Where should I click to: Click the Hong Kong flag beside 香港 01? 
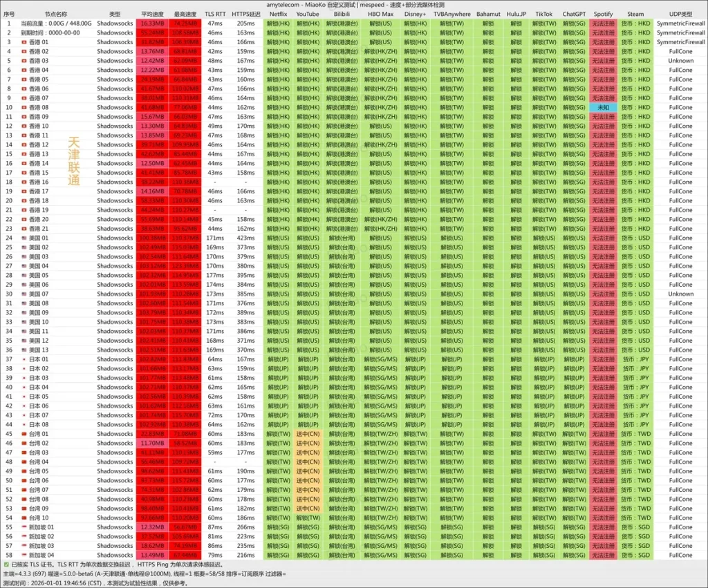[24, 42]
